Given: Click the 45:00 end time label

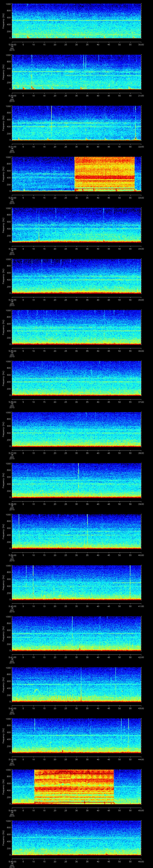Looking at the screenshot, I should coord(141,810).
